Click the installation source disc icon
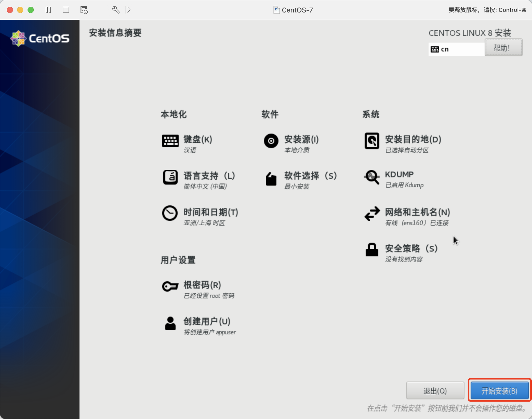The image size is (532, 419). tap(271, 141)
